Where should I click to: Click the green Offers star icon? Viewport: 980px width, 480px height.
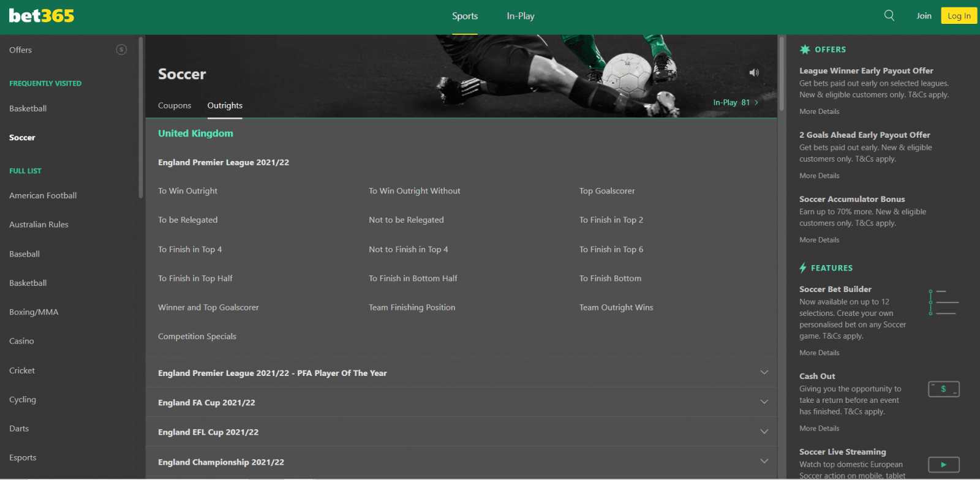tap(805, 50)
